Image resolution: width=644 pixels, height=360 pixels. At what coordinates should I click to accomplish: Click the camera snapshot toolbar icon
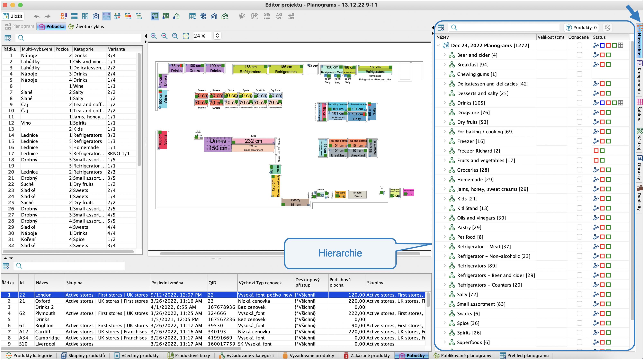[96, 17]
